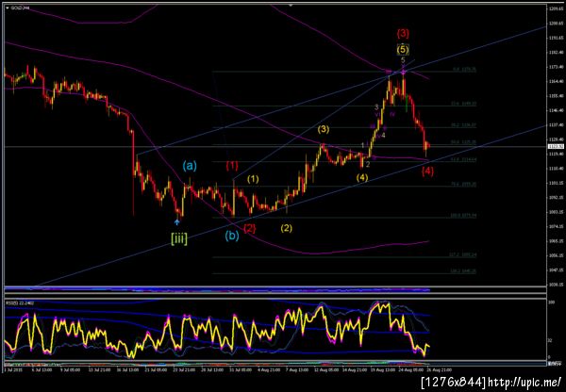Viewport: 566px width, 392px height.
Task: Select the red (4) wave label
Action: tap(427, 171)
